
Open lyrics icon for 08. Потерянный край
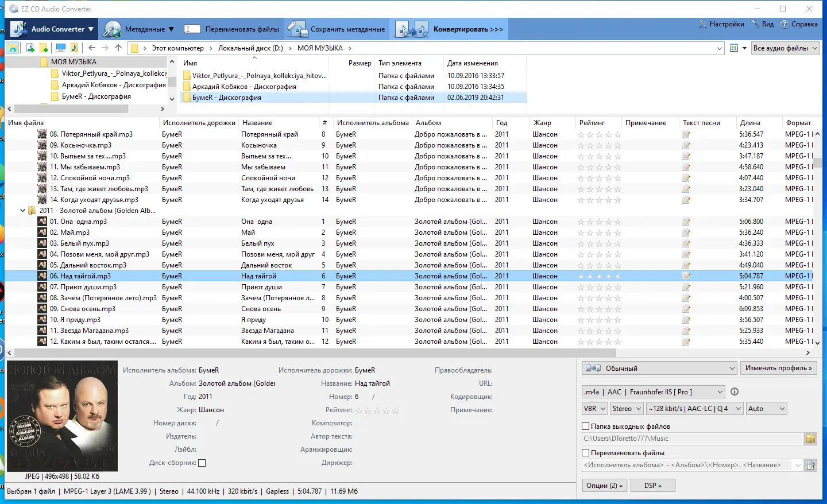click(x=686, y=134)
